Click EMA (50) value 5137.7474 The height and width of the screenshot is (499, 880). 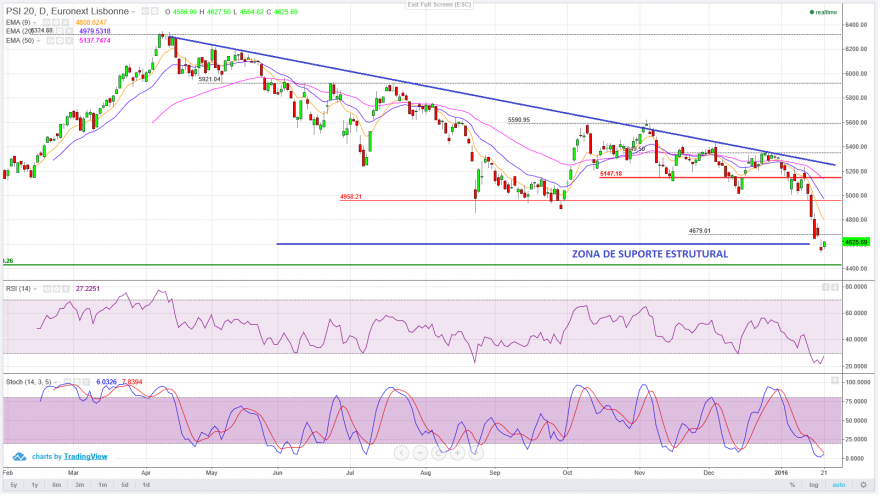95,41
